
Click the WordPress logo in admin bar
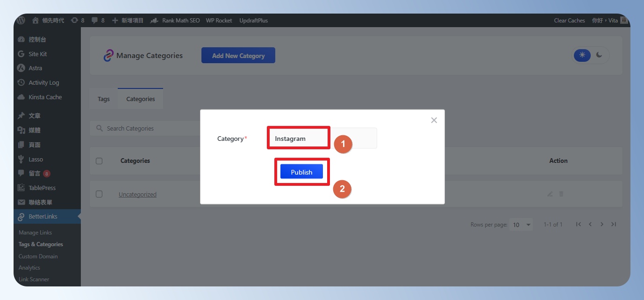(x=21, y=21)
